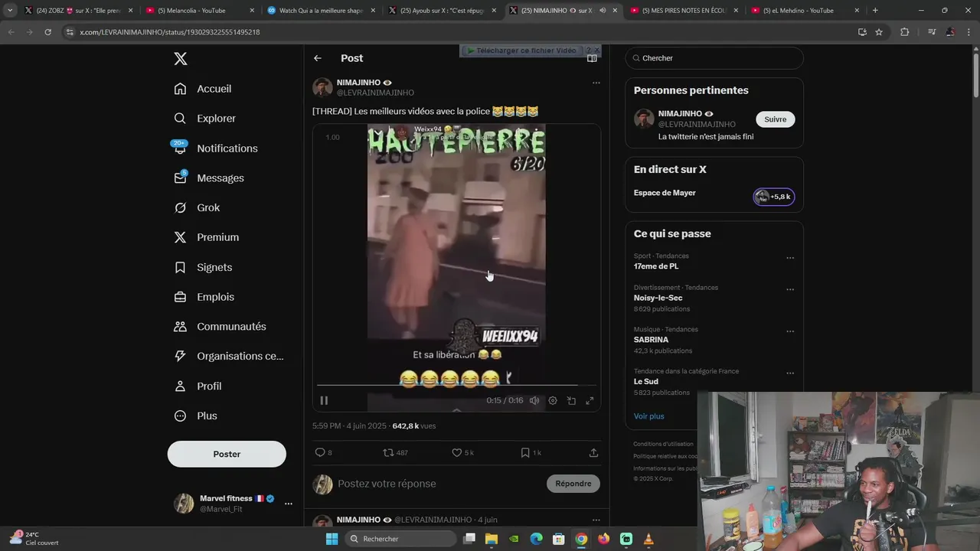980x551 pixels.
Task: Open Microsoft Edge from taskbar
Action: [536, 539]
